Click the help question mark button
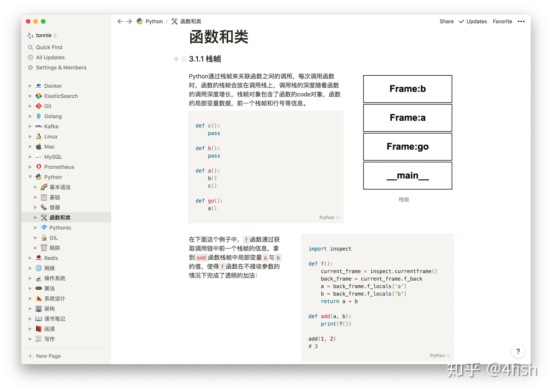552x392 pixels. coord(518,352)
